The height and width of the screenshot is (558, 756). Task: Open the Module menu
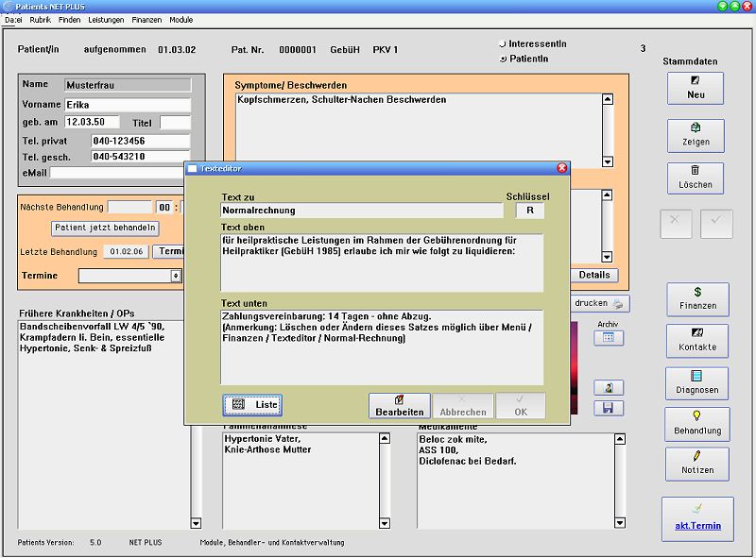click(x=180, y=20)
